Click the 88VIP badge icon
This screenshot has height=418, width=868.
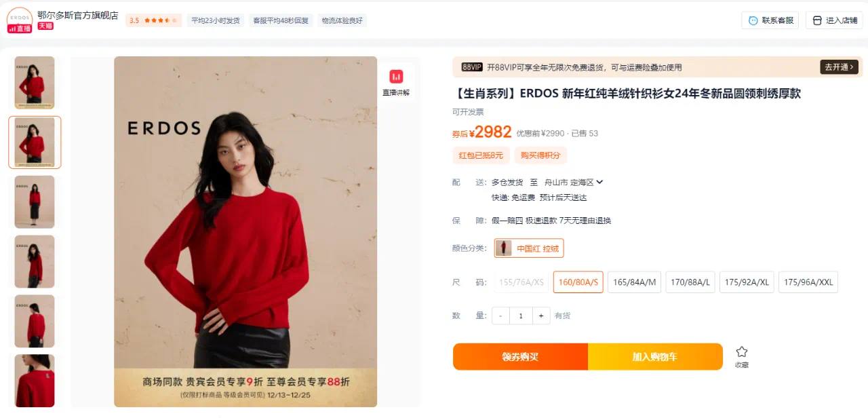(x=472, y=67)
